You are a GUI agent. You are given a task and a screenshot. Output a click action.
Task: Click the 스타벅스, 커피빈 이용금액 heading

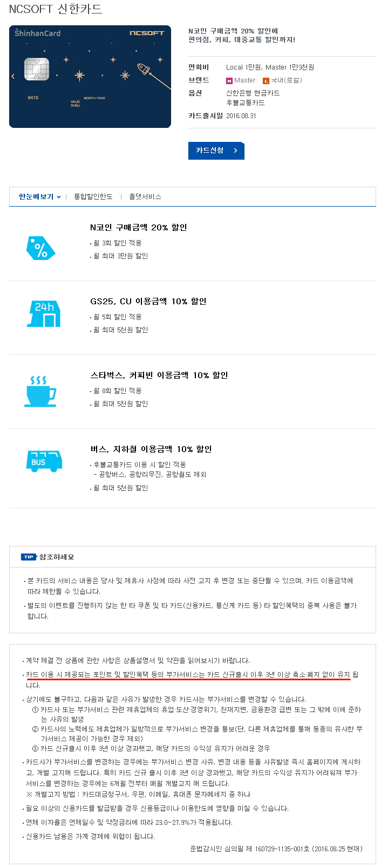[x=159, y=375]
